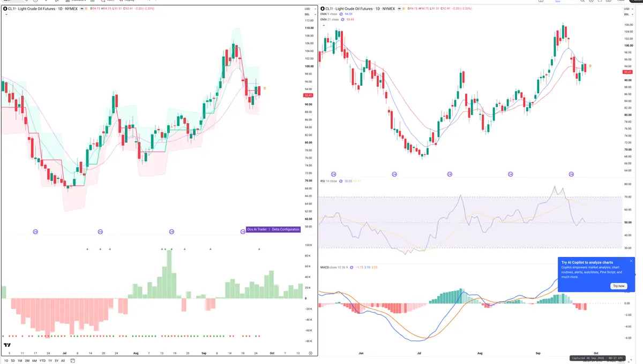Collapse the left chart's indicator legend chevron
This screenshot has height=364, width=643.
coord(5,14)
